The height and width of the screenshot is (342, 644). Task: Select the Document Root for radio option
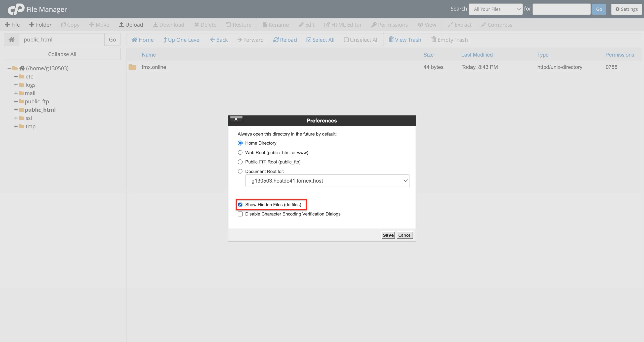[x=240, y=171]
